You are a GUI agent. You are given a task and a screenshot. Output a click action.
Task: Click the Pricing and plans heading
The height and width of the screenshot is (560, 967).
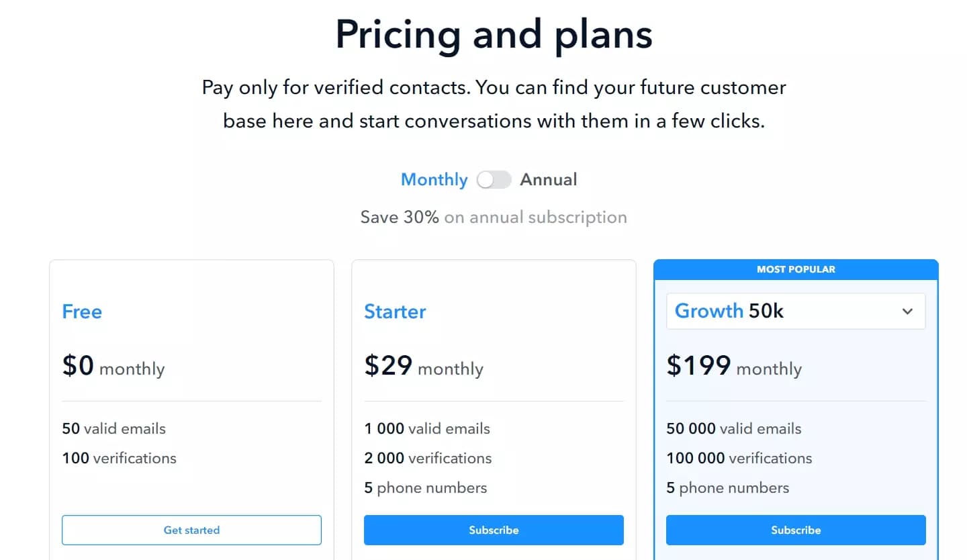[x=494, y=34]
